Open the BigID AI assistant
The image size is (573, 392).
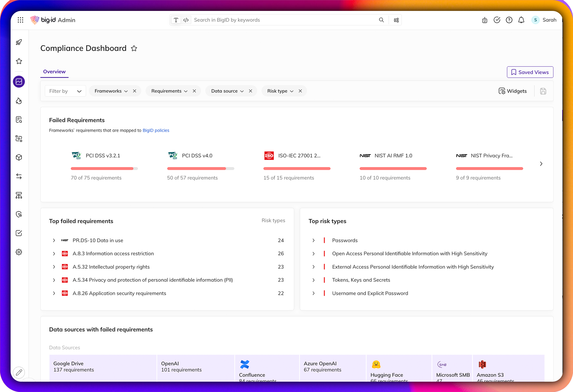click(x=484, y=20)
